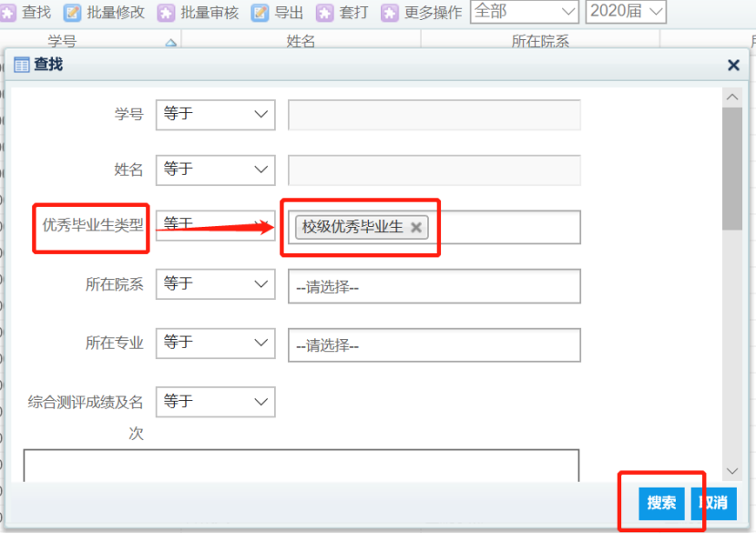Open the 2020届 year dropdown
756x534 pixels.
[626, 12]
